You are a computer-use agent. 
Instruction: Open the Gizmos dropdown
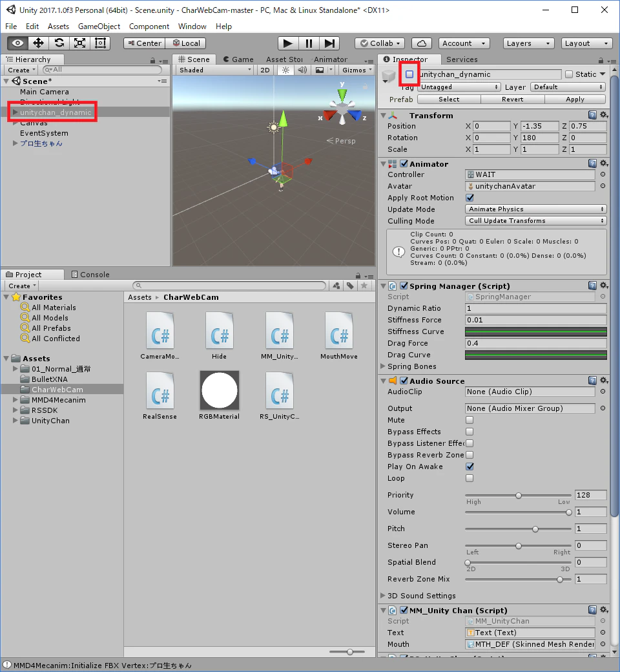(x=357, y=70)
